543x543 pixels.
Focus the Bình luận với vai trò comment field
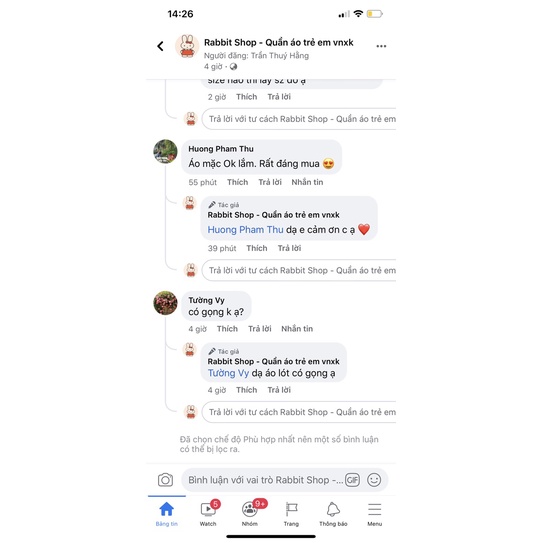tap(266, 480)
